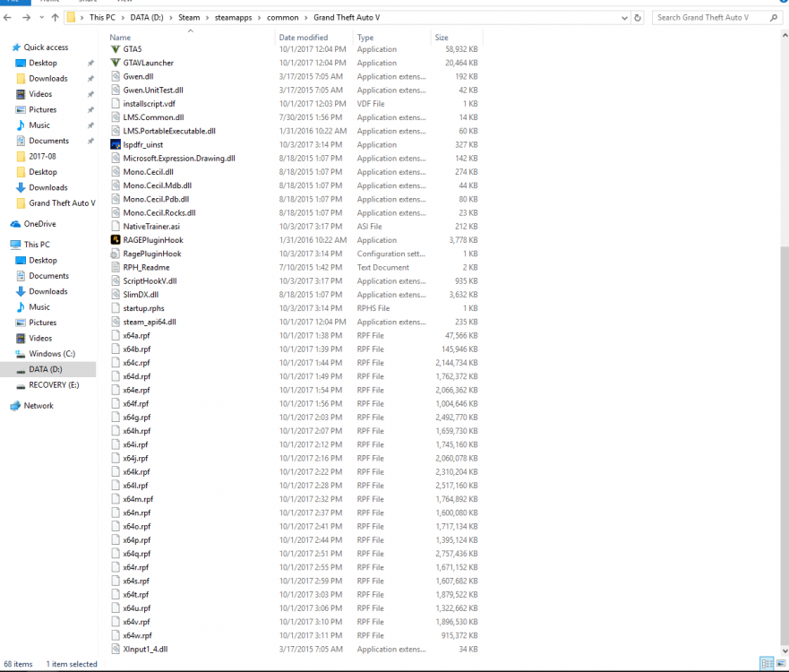Expand chevron after Steam in breadcrumb

(207, 18)
